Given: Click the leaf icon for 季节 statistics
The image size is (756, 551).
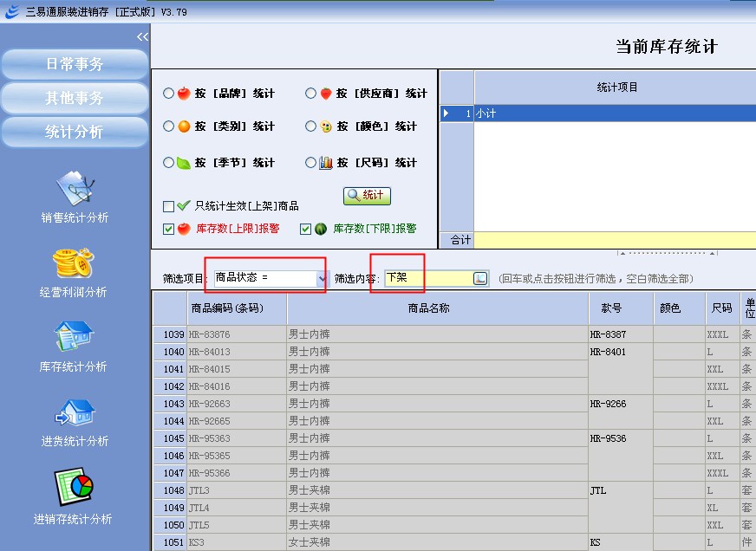Looking at the screenshot, I should pos(184,163).
